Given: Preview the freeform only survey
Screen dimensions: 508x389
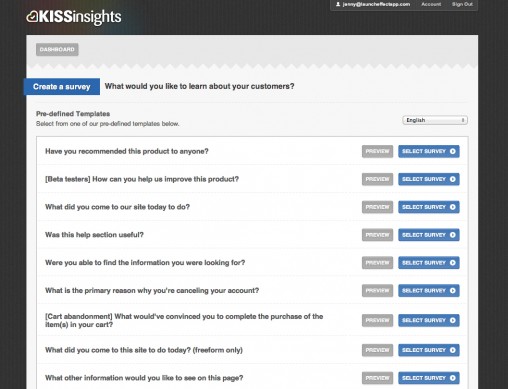Looking at the screenshot, I should (377, 350).
